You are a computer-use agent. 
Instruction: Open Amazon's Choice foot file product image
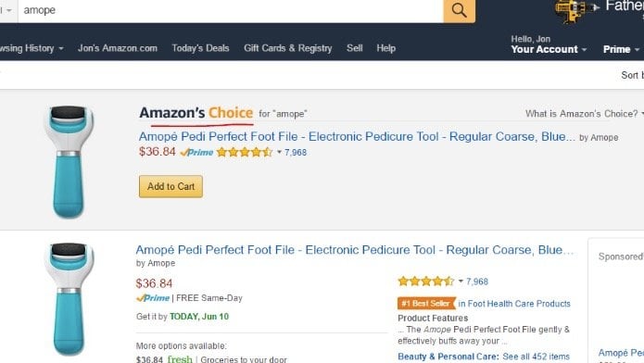[x=69, y=162]
